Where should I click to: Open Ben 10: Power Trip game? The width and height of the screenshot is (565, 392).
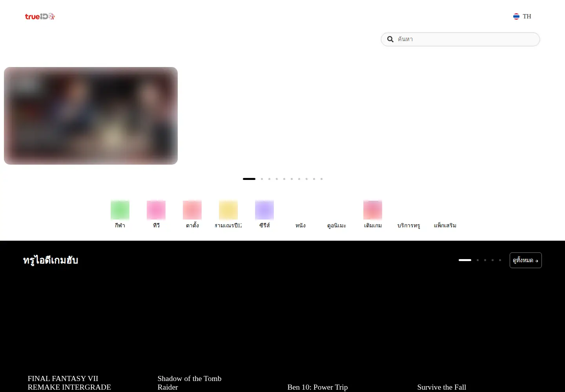(x=317, y=387)
